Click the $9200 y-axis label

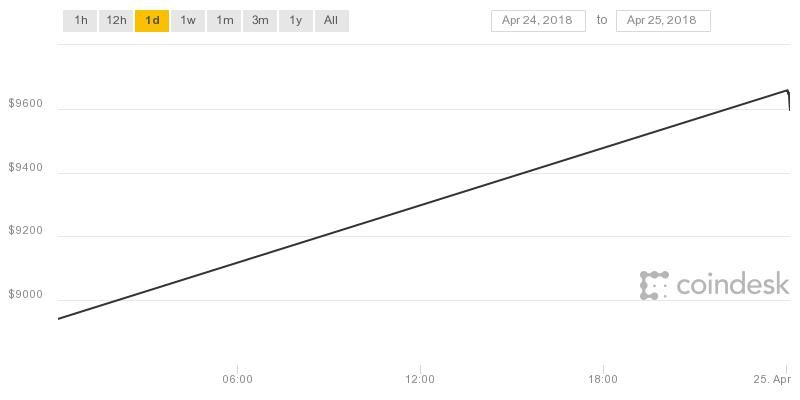click(25, 231)
